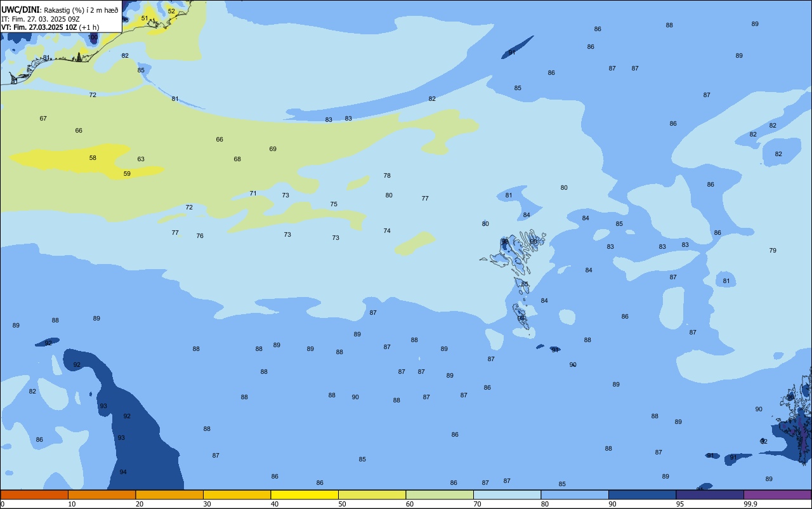Click the map value 75

click(x=334, y=204)
